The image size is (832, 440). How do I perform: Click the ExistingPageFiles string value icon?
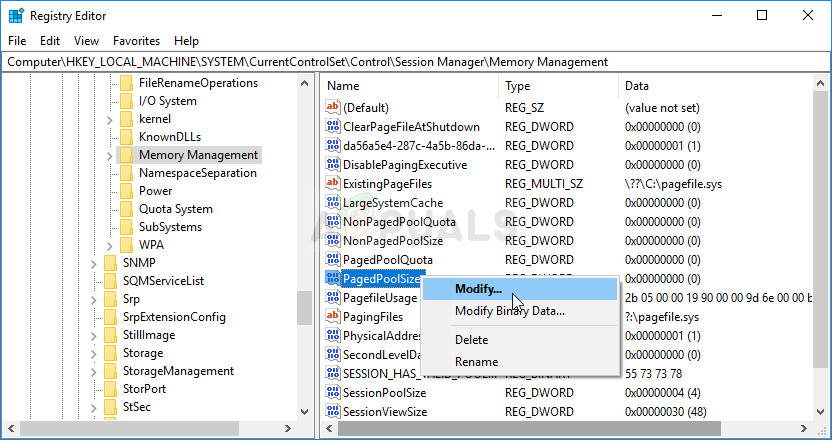pos(333,184)
